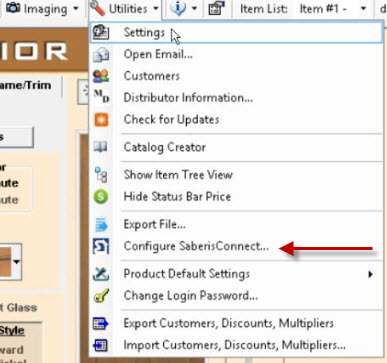Click the Show Item Tree View icon

(101, 175)
